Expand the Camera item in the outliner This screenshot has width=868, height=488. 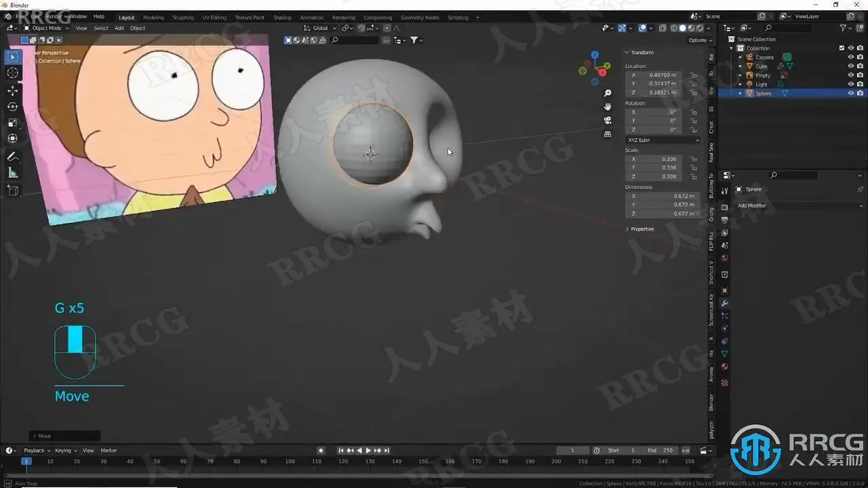(741, 57)
